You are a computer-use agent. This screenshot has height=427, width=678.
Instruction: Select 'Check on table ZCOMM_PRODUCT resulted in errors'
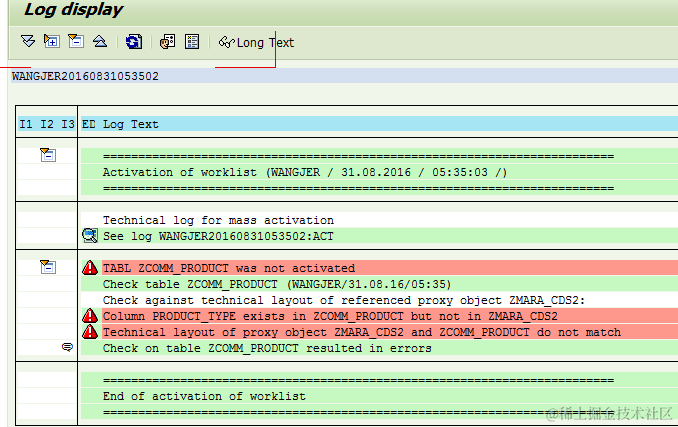(267, 348)
